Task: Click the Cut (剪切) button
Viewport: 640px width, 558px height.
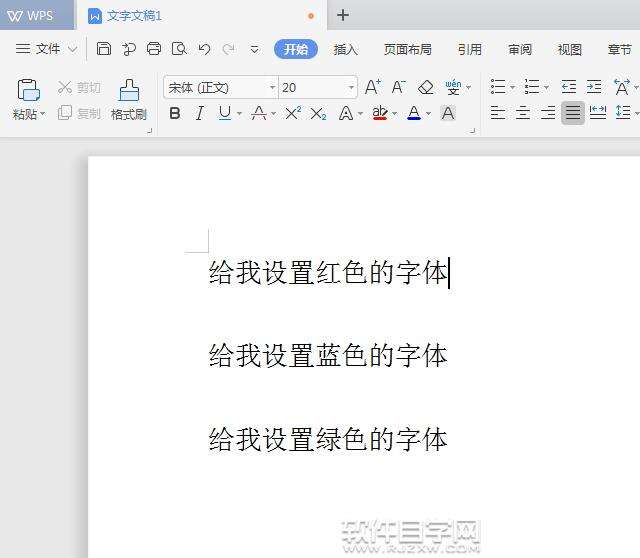Action: (79, 87)
